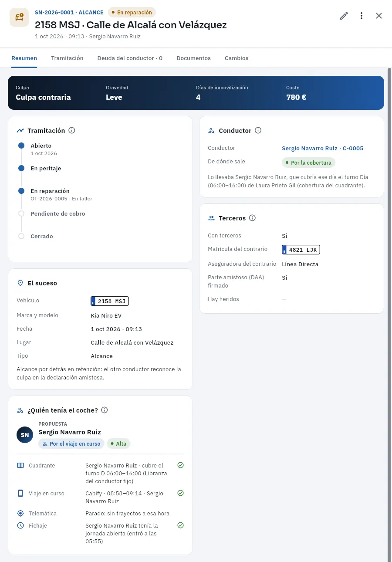Open the Deuda del conductor tab

click(x=130, y=58)
